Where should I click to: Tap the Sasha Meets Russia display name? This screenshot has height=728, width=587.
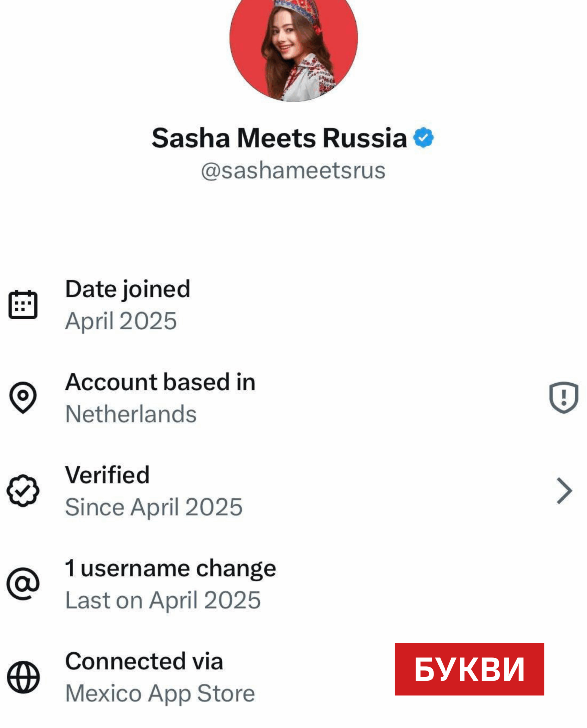tap(279, 138)
